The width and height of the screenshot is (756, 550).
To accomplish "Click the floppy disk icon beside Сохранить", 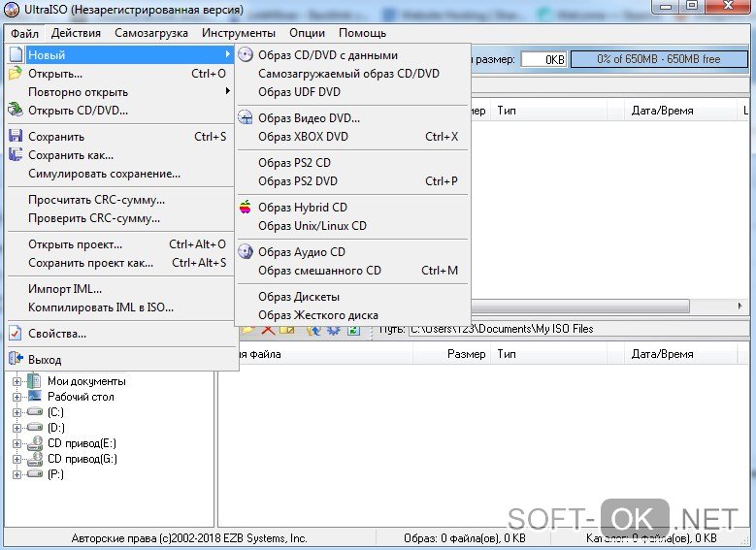I will (16, 136).
